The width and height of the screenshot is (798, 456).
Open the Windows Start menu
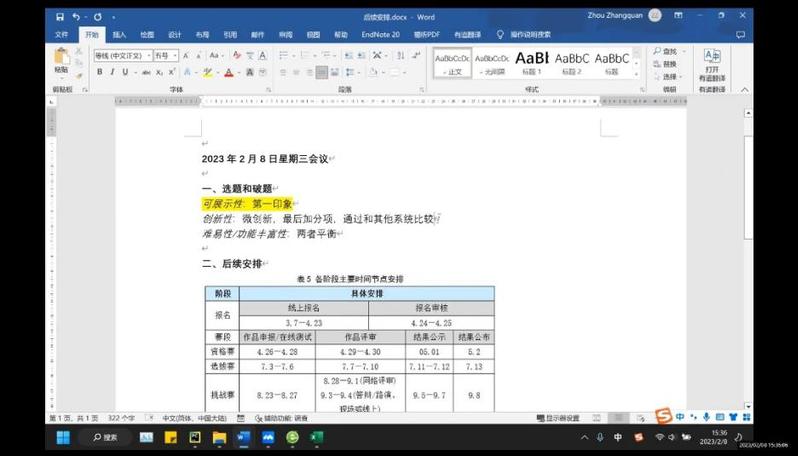[63, 437]
